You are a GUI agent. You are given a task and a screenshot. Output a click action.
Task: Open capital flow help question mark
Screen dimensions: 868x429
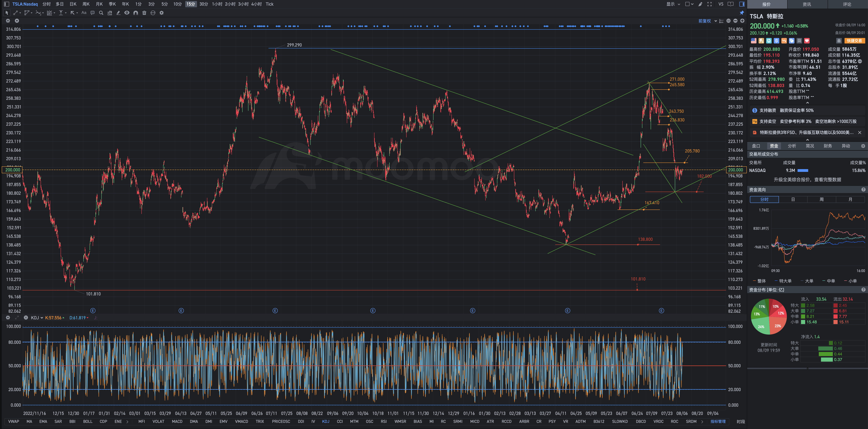[863, 190]
